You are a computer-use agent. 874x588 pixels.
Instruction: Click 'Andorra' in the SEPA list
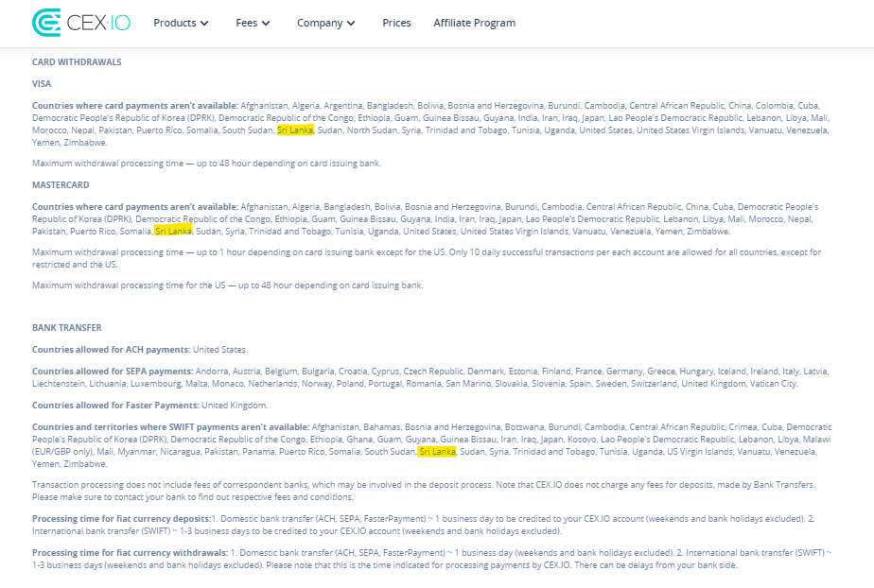[212, 372]
